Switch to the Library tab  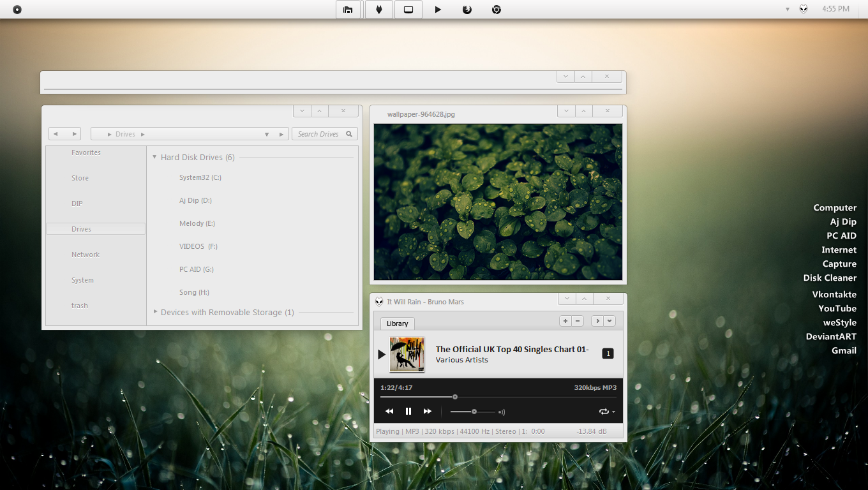click(397, 323)
